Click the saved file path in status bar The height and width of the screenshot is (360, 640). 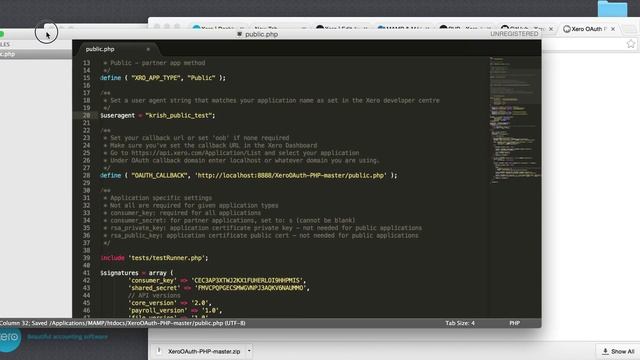[147, 323]
